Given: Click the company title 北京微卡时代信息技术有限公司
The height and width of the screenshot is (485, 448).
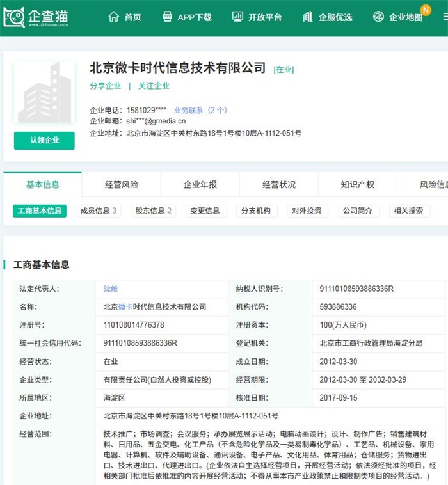Looking at the screenshot, I should tap(178, 68).
